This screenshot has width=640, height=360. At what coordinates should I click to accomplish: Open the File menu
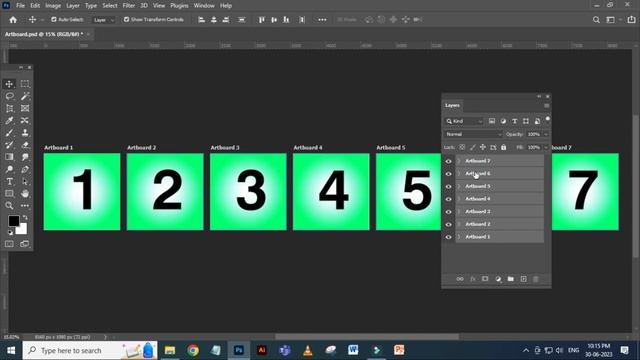(x=20, y=6)
